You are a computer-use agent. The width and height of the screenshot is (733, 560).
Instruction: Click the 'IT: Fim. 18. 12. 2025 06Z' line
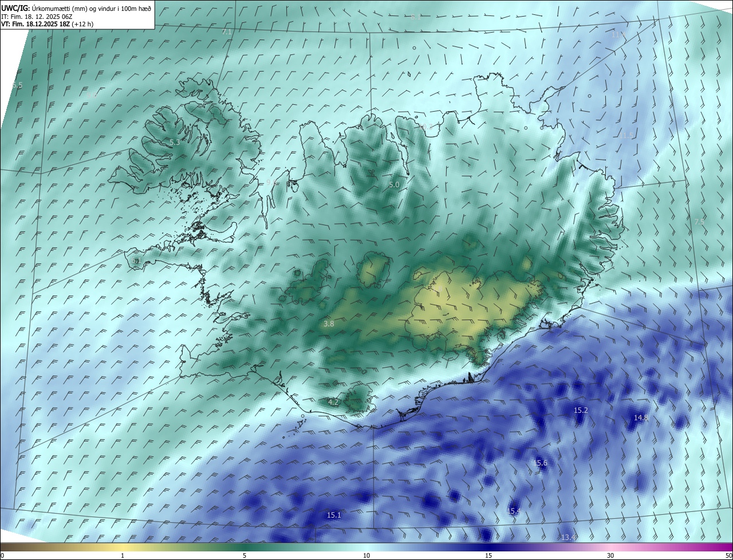[37, 17]
